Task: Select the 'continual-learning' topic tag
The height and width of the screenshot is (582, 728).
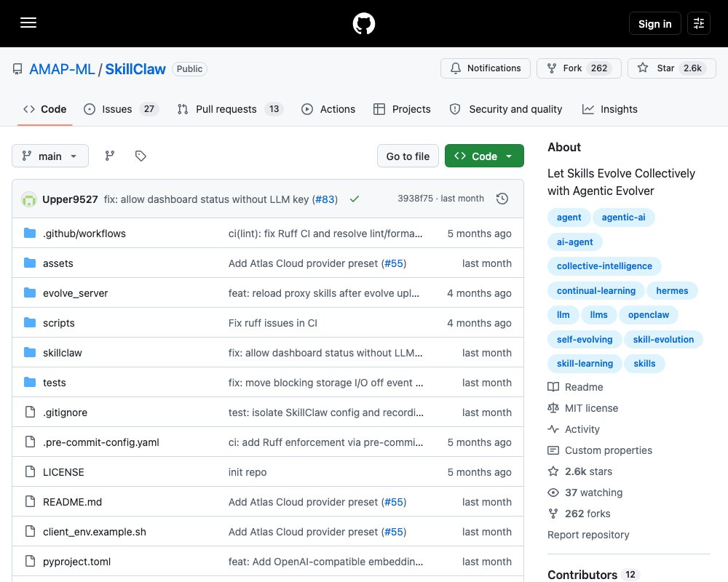Action: 596,290
